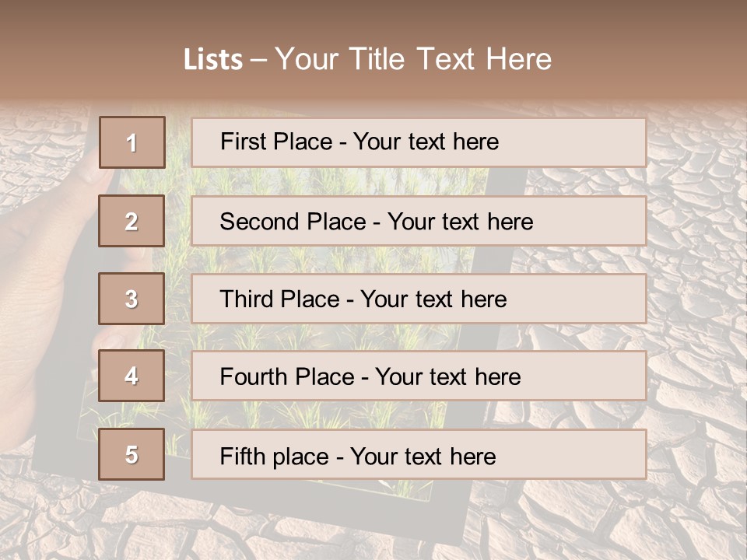
Task: Select the number 4 box
Action: tap(132, 376)
